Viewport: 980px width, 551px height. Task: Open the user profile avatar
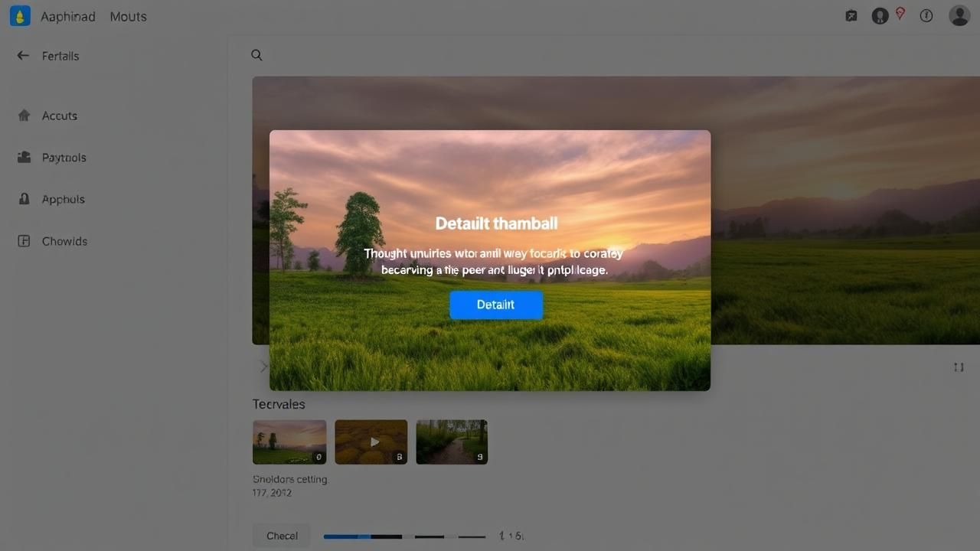click(959, 16)
